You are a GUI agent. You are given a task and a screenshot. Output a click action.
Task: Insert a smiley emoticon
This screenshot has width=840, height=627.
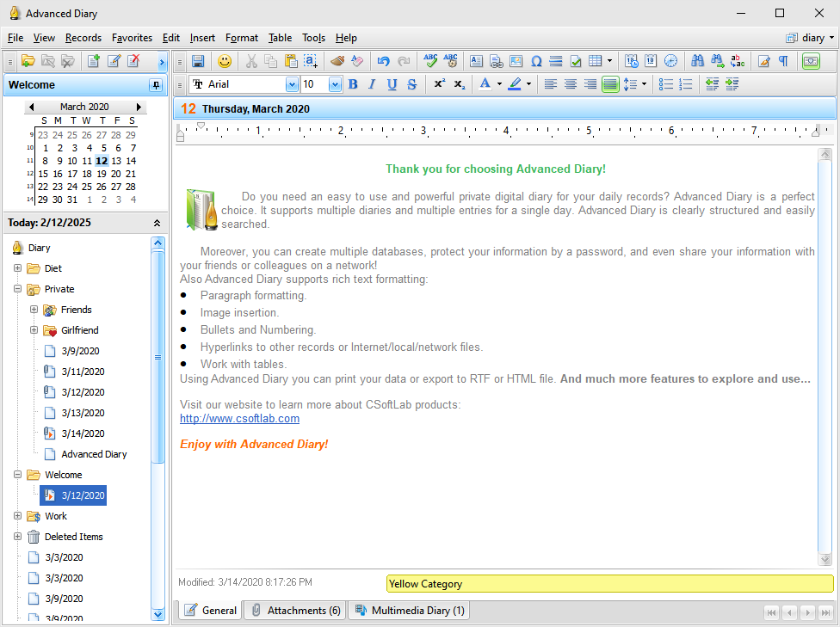click(225, 61)
